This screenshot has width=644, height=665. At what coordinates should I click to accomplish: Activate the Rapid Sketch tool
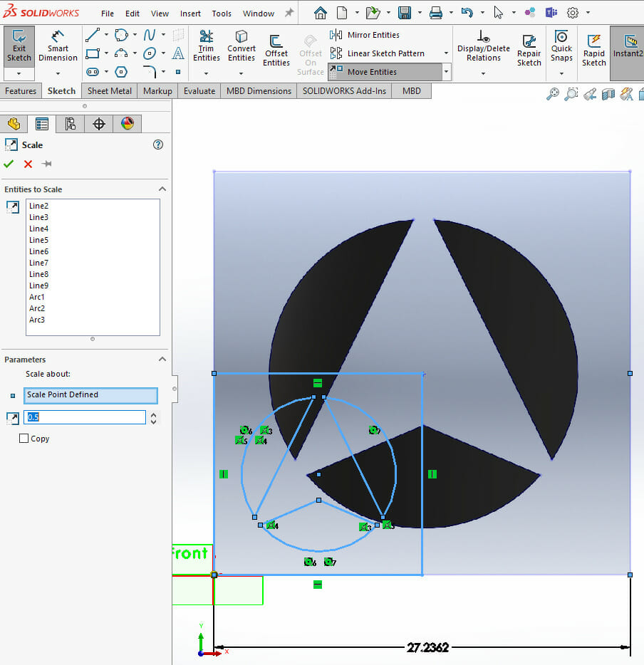593,50
